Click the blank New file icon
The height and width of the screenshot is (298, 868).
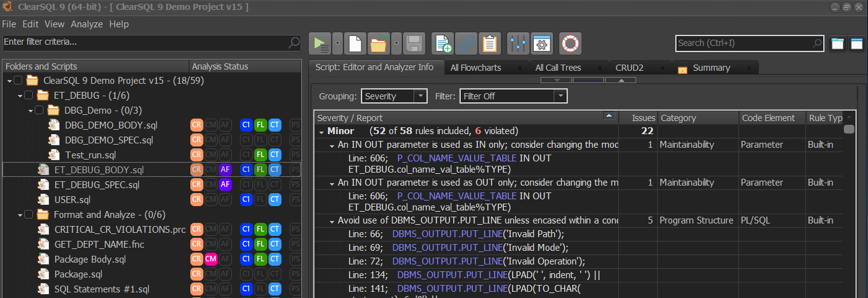pyautogui.click(x=355, y=43)
